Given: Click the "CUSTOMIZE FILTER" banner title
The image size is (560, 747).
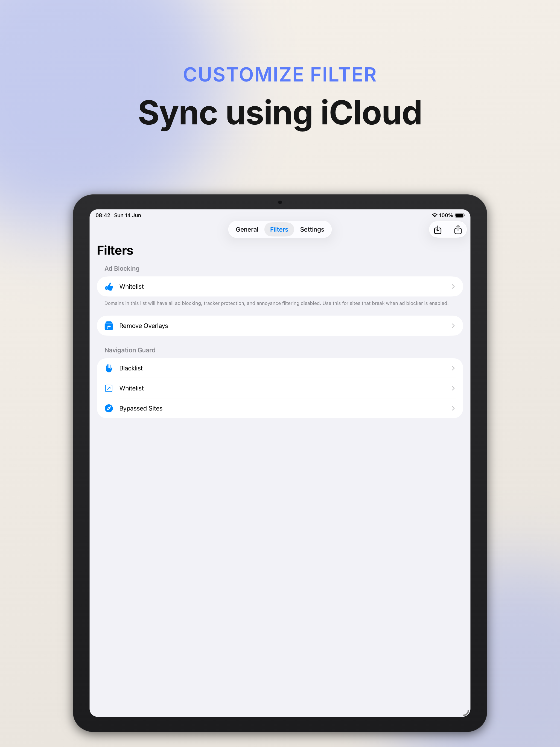Looking at the screenshot, I should [280, 75].
